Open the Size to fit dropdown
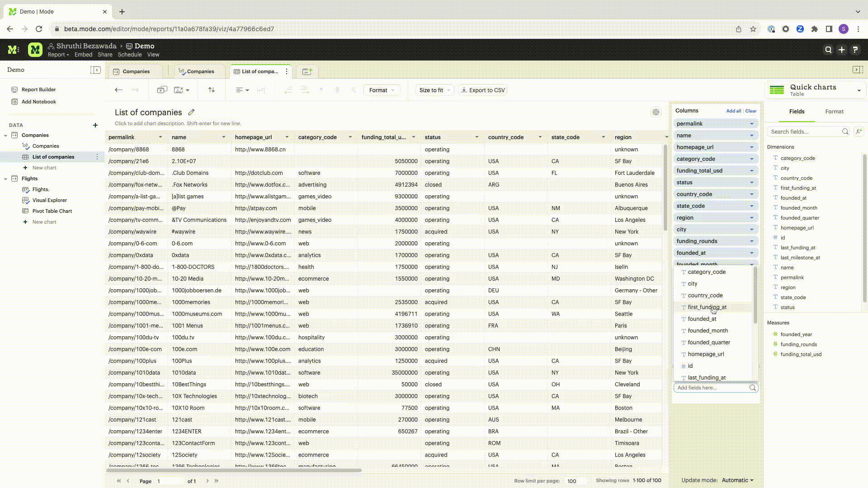The height and width of the screenshot is (488, 868). 434,90
